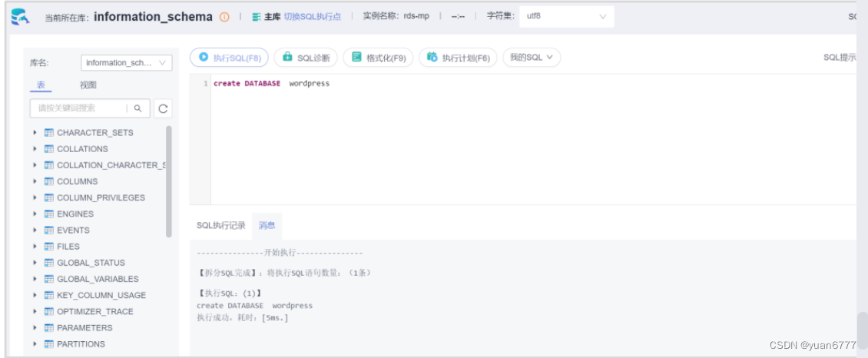Click the GLOBAL_VARIABLES table icon
Screen dimensions: 868x358
click(48, 279)
